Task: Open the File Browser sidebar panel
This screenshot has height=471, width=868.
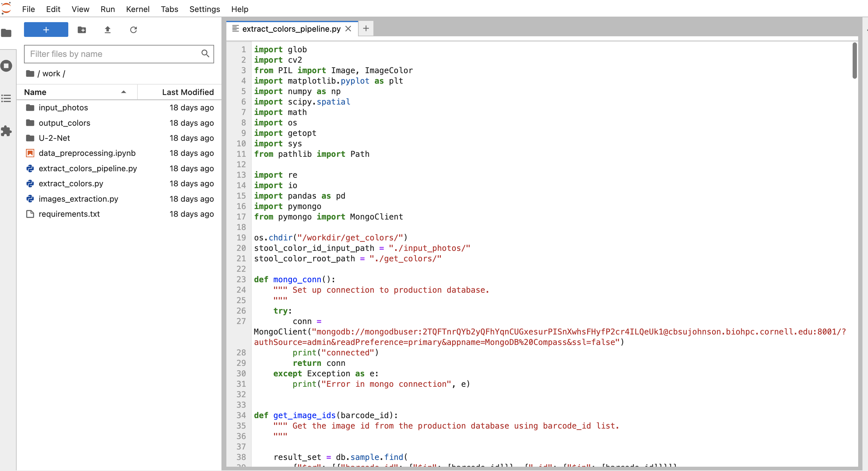Action: [x=6, y=33]
